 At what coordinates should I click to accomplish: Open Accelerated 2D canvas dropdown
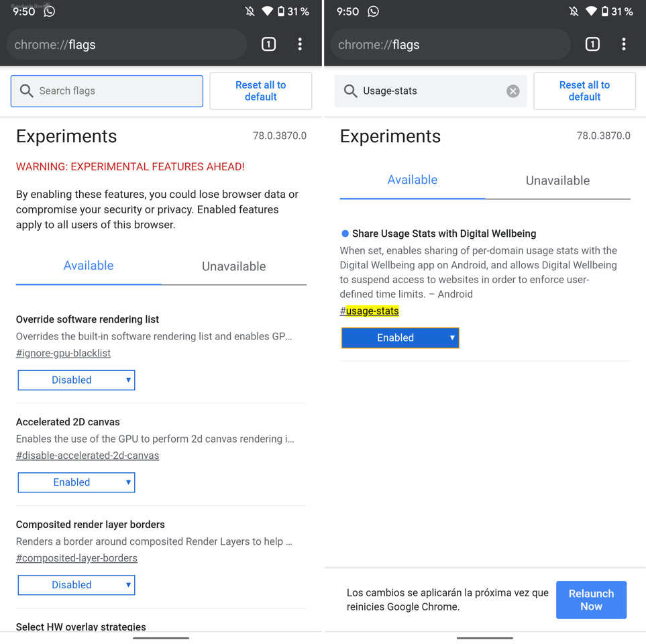point(76,482)
